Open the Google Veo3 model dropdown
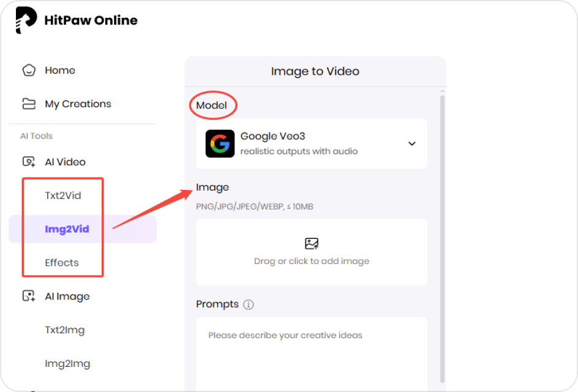Screen dimensions: 578x392 (311, 143)
